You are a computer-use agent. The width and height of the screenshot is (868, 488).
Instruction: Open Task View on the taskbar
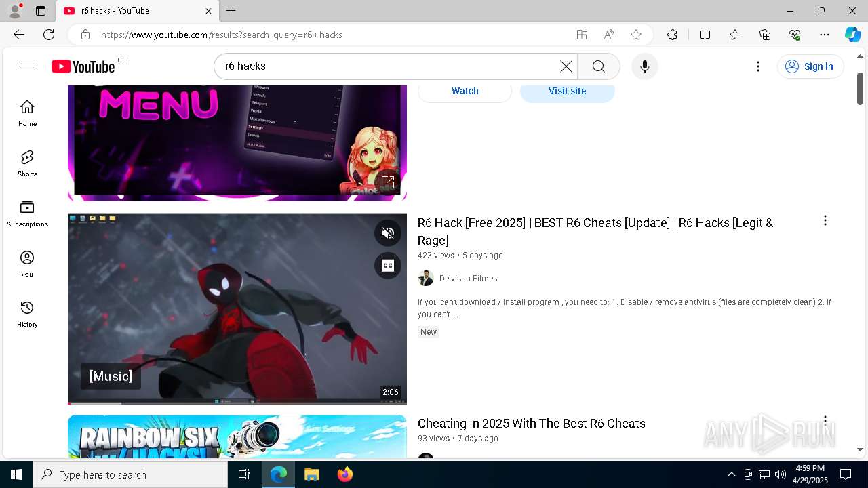click(x=244, y=474)
